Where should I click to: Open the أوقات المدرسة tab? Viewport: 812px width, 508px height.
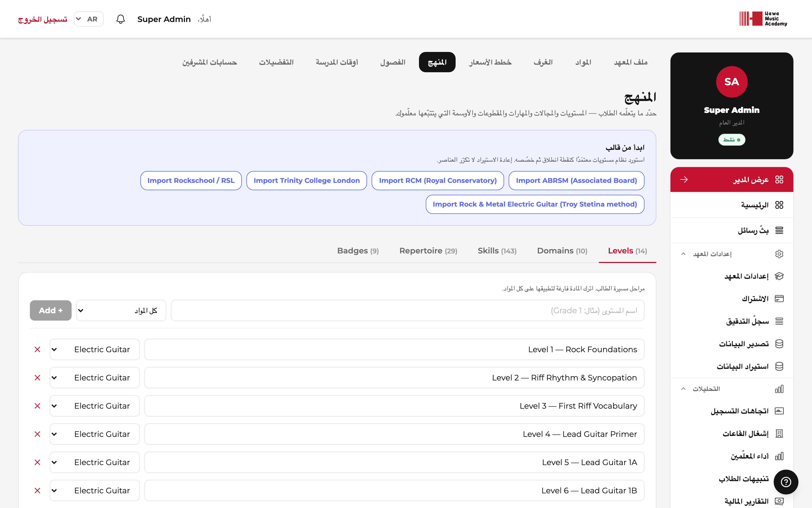tap(337, 62)
